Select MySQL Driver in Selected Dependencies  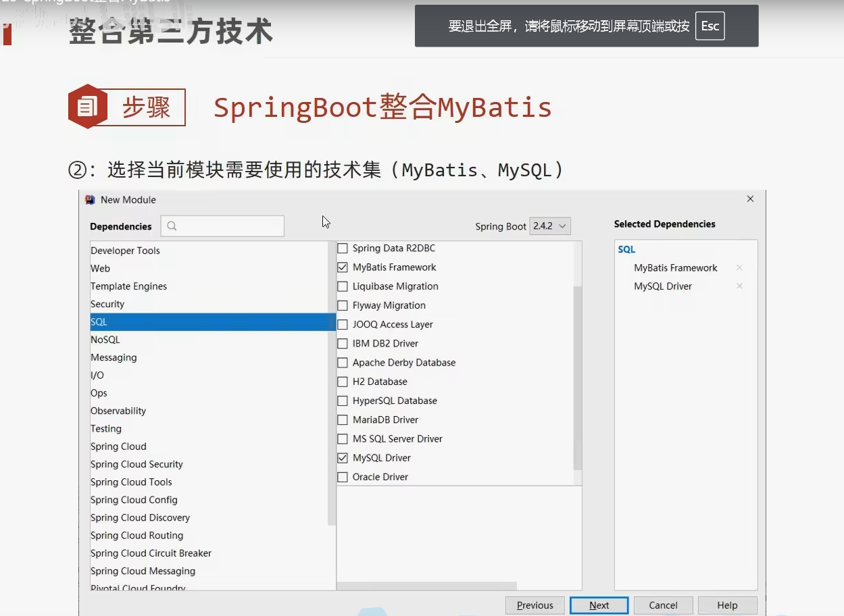(x=663, y=286)
